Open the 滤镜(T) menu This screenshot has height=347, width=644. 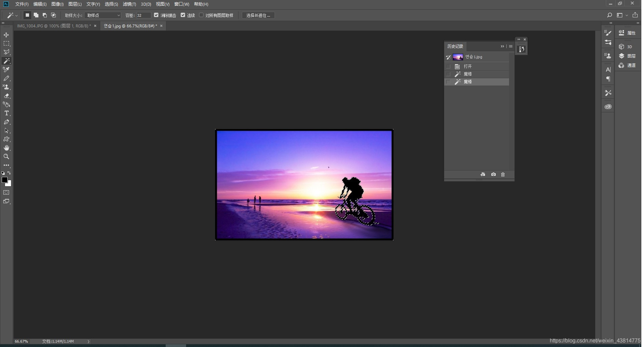[129, 4]
